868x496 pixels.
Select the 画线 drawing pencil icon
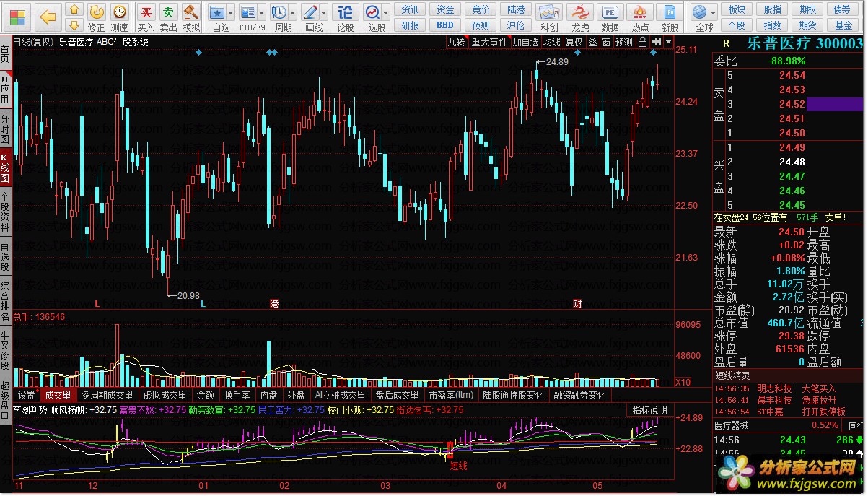click(310, 12)
